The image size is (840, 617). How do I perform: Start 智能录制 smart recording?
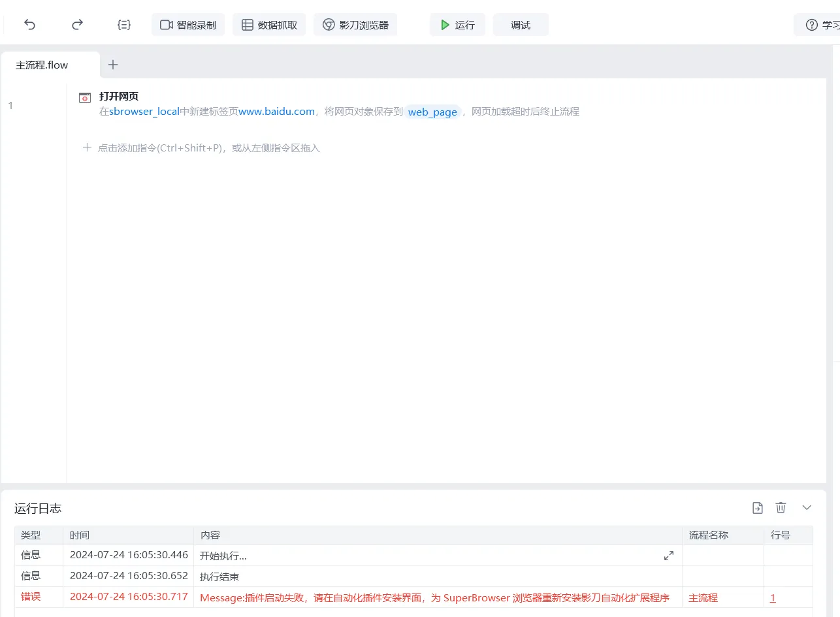pyautogui.click(x=188, y=25)
